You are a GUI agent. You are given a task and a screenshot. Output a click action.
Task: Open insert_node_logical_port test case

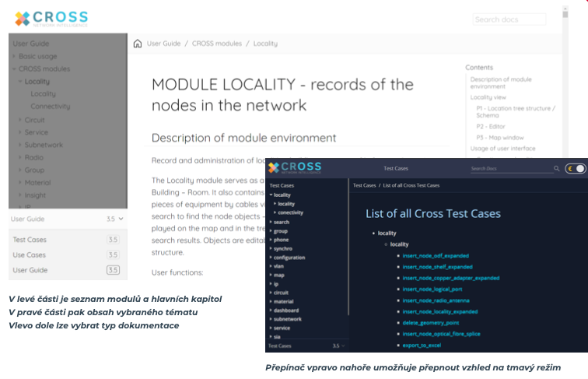coord(432,290)
